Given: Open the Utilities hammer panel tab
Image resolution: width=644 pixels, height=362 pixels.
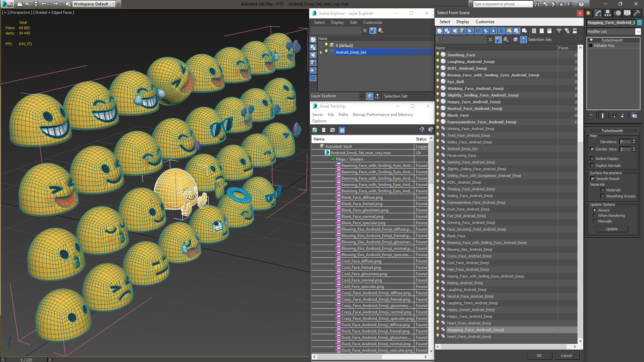Looking at the screenshot, I should point(637,13).
